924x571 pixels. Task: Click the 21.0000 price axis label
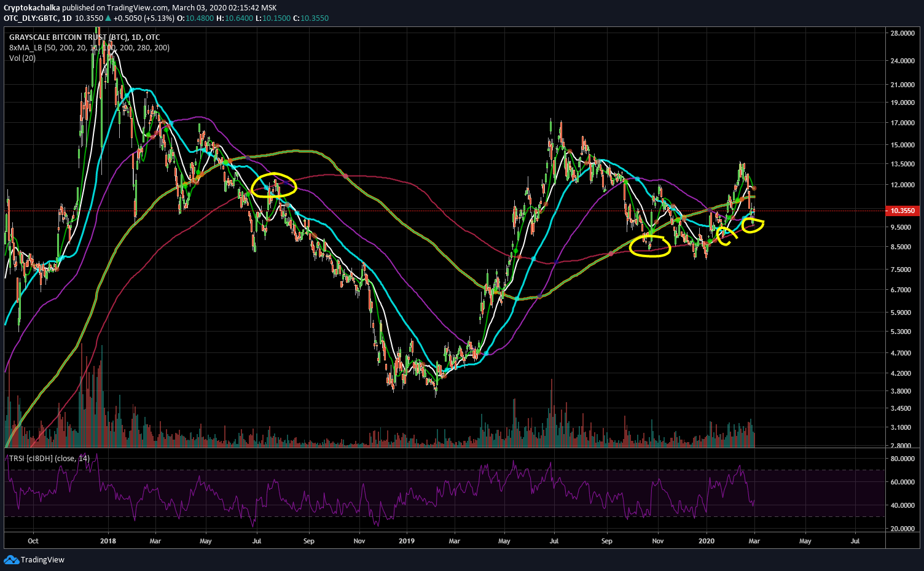coord(902,85)
